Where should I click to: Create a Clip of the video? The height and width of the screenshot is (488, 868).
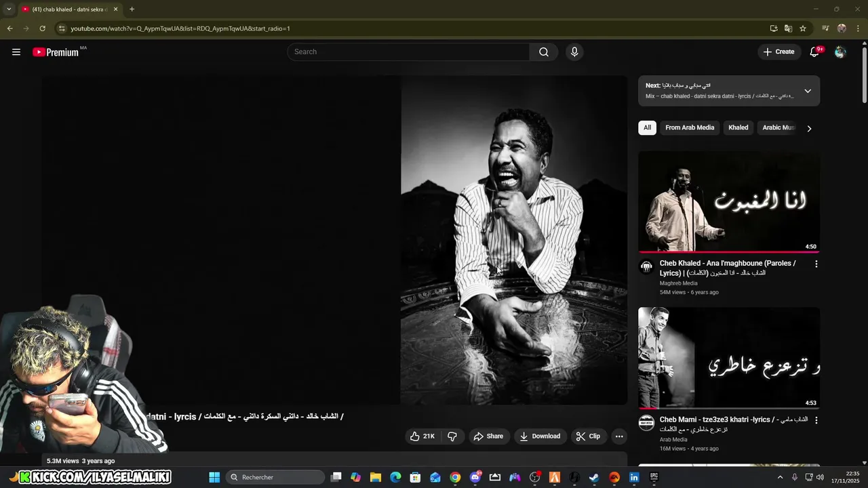(588, 436)
